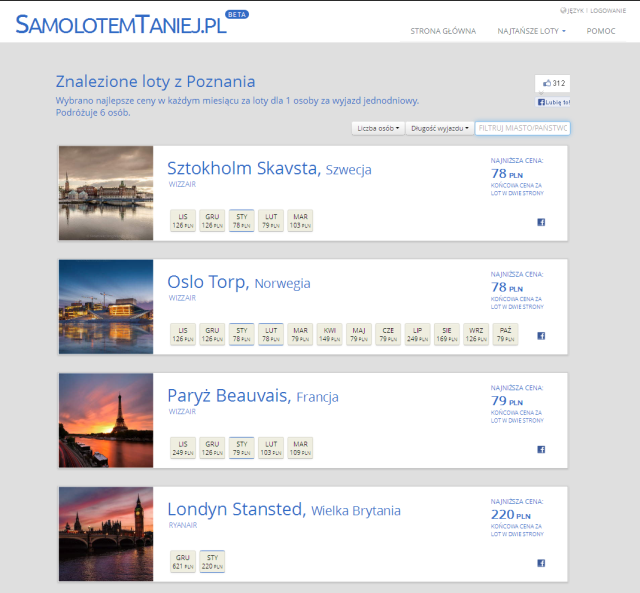
Task: Select GRU 126 PLN for Sztokholm Skavsta
Action: pyautogui.click(x=212, y=221)
